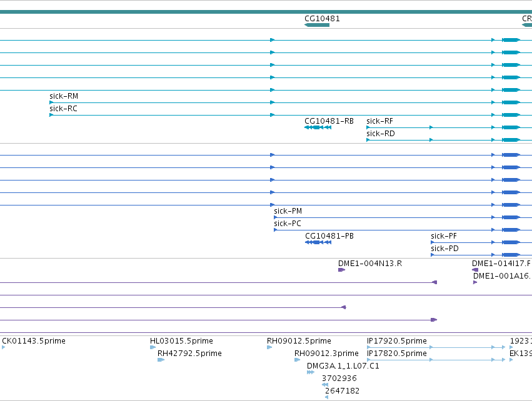Click the EK139 partially visible label

521,354
